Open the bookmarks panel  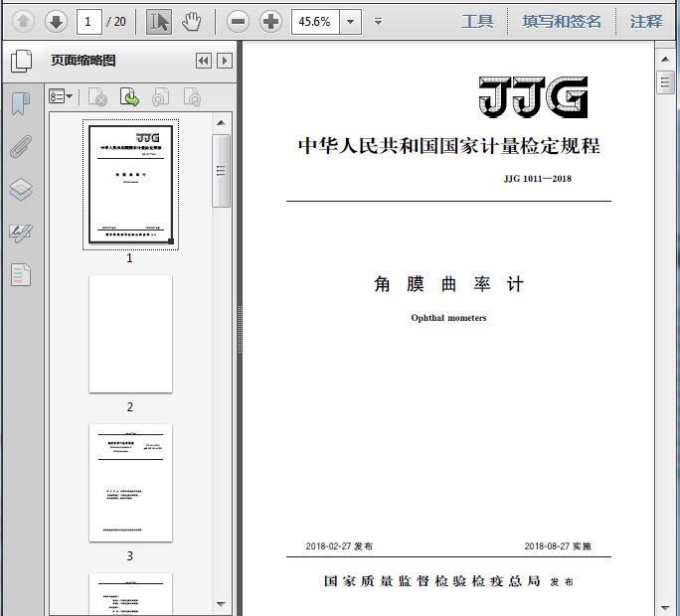(21, 103)
